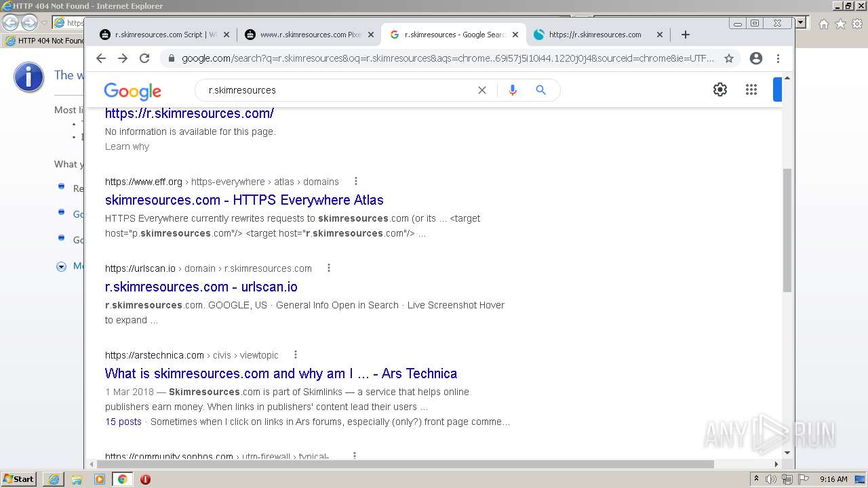Open Internet Explorer from taskbar
The image size is (868, 488).
click(x=54, y=479)
